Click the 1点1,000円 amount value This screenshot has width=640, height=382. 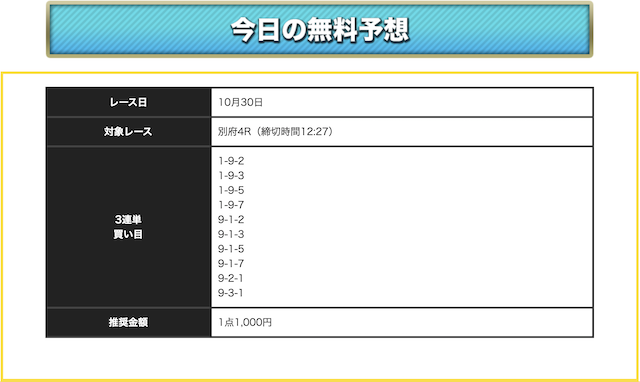[x=245, y=322]
